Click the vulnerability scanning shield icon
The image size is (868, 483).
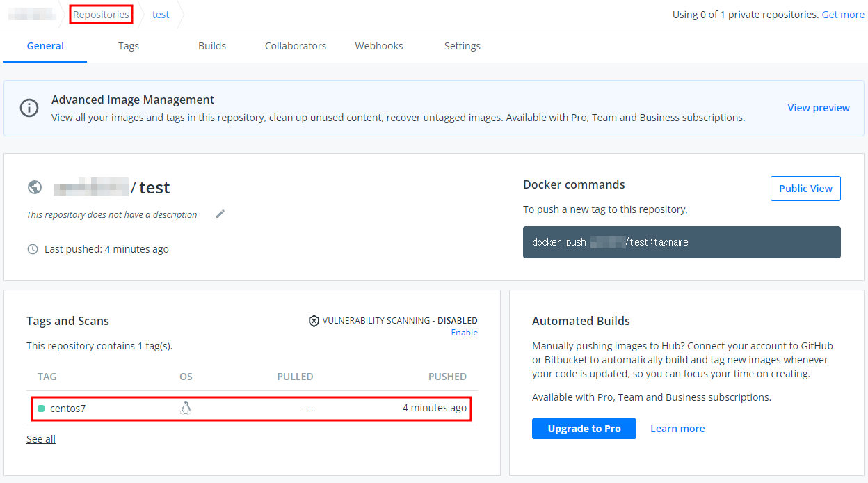[x=314, y=321]
